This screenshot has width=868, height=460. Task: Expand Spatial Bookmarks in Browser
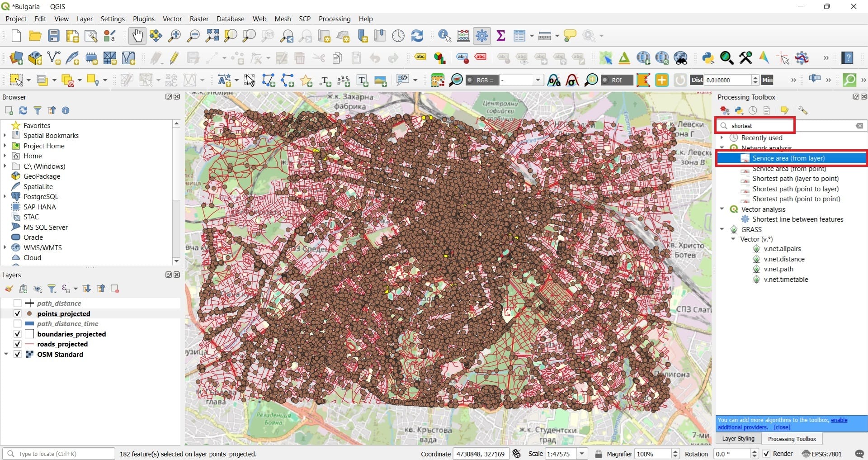[x=5, y=135]
